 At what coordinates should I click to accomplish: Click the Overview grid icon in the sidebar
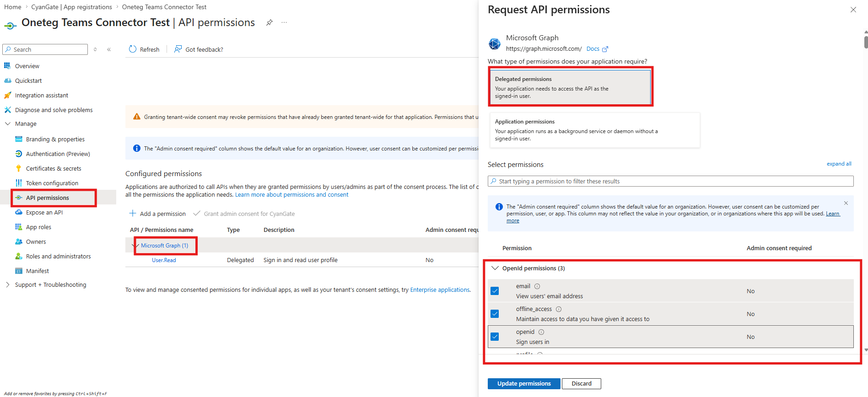point(7,66)
